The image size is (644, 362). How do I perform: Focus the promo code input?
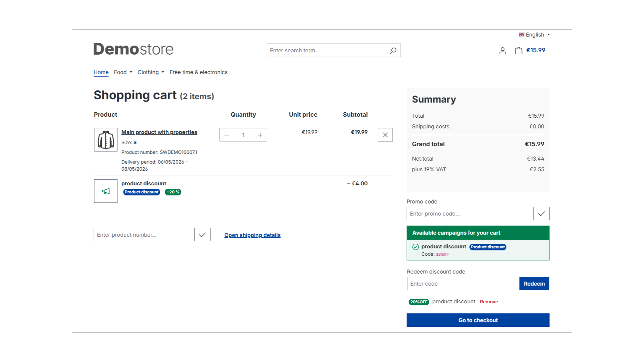[470, 214]
